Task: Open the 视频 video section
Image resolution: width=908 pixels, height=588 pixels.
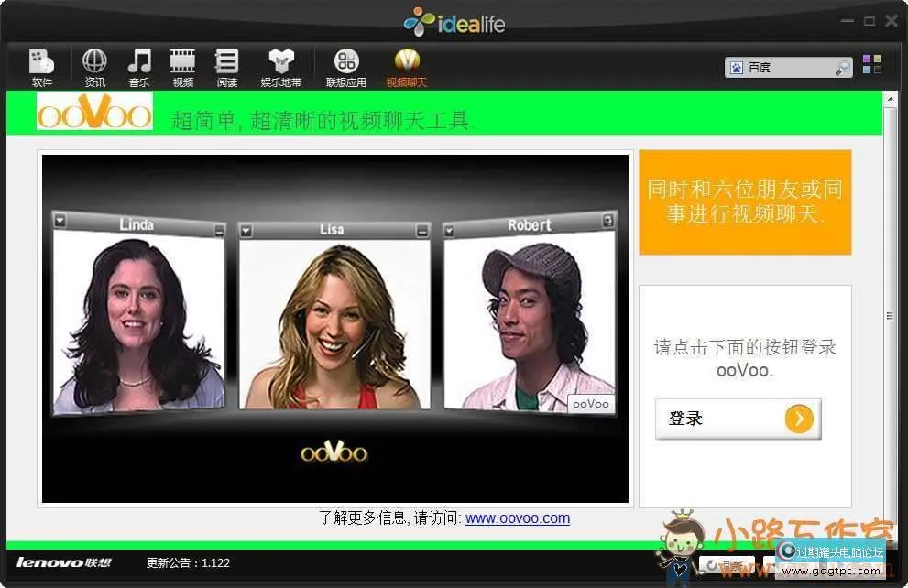Action: (x=182, y=66)
